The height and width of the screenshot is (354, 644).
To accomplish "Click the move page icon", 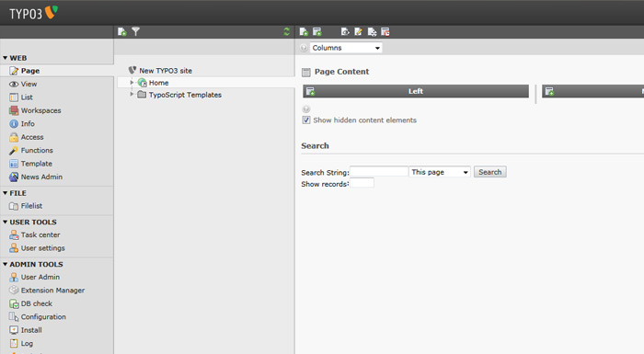I will 372,31.
